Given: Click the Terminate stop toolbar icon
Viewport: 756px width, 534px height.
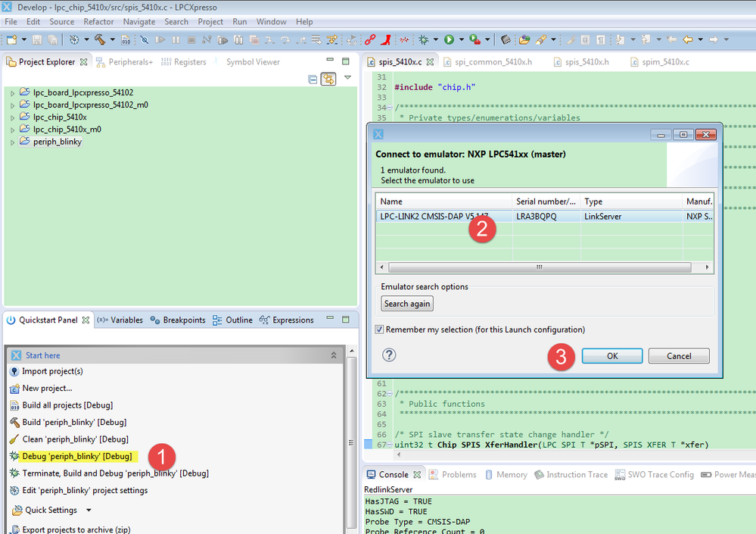Looking at the screenshot, I should (191, 39).
